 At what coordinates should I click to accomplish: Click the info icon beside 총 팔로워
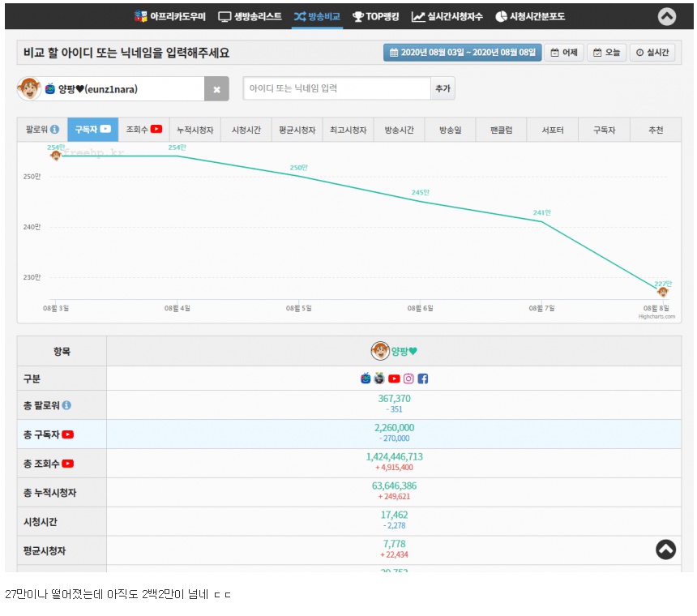pyautogui.click(x=66, y=405)
